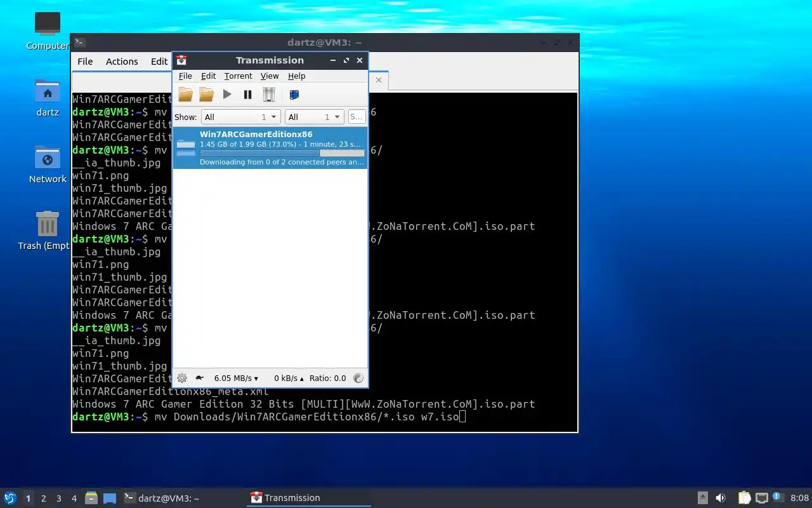The width and height of the screenshot is (812, 508).
Task: Open the Torrent menu
Action: (239, 76)
